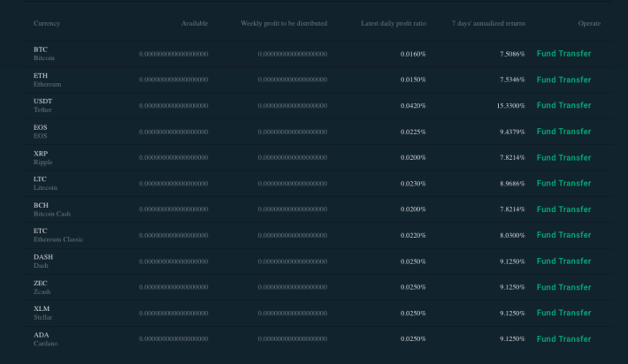Select the ADA Cardano currency label
This screenshot has height=364, width=628.
46,338
